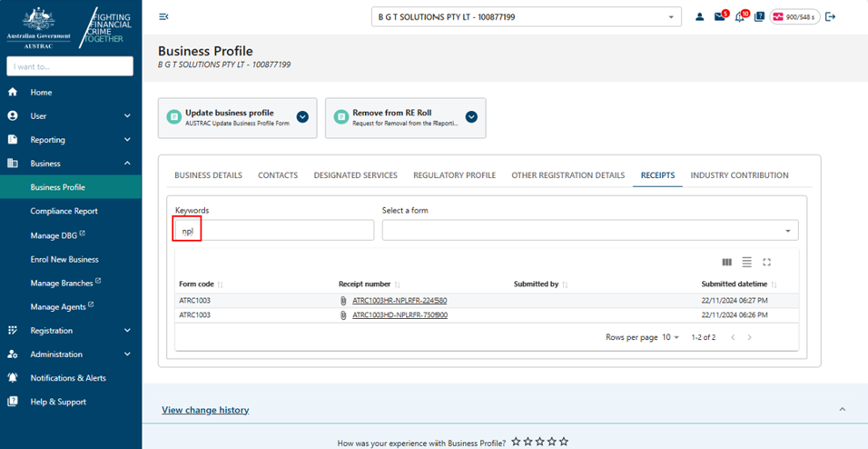Switch to the DESIGNATED SERVICES tab
The width and height of the screenshot is (868, 449).
click(x=355, y=175)
